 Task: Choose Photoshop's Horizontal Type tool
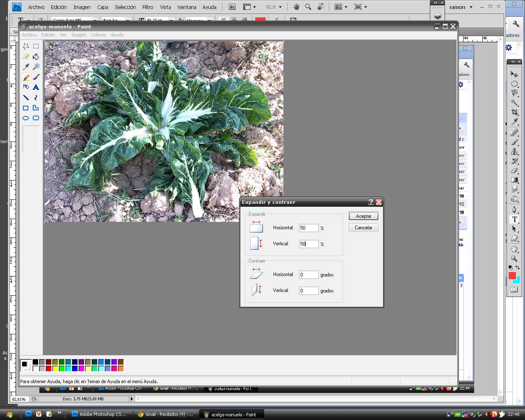(514, 219)
